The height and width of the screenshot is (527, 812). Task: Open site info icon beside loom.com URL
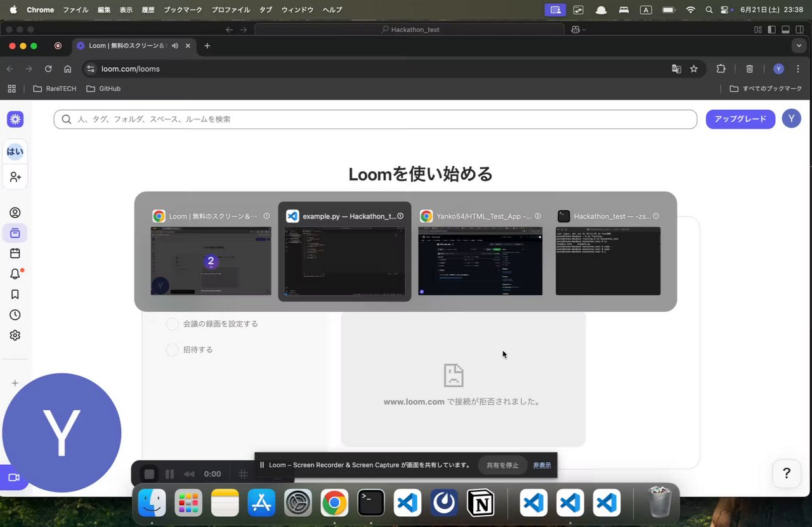click(90, 69)
